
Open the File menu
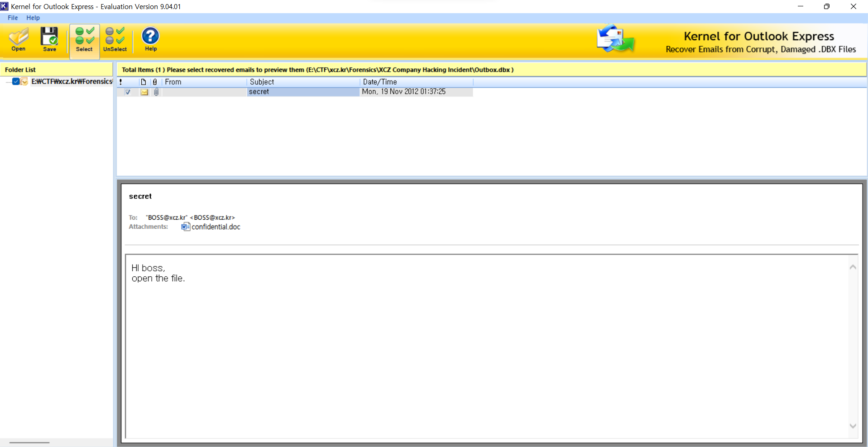click(x=13, y=18)
